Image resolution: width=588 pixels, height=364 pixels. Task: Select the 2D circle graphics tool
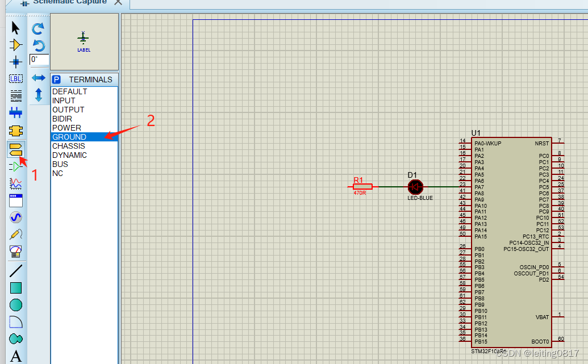(16, 305)
